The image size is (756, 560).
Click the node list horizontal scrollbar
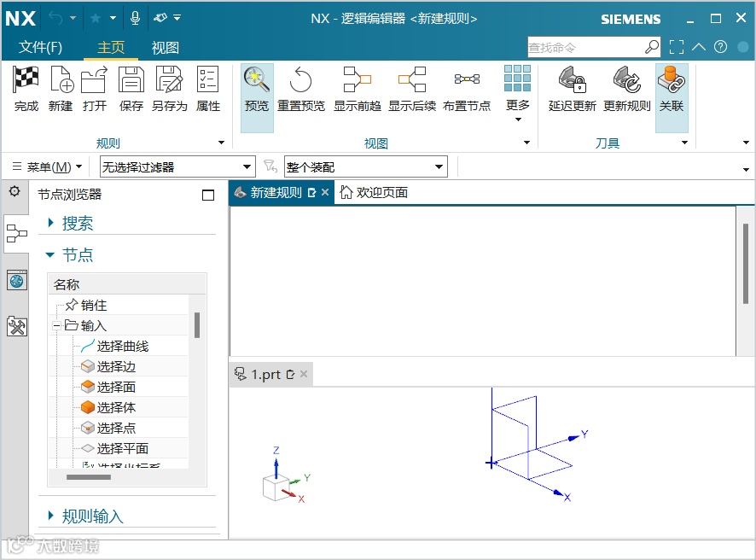pyautogui.click(x=89, y=477)
